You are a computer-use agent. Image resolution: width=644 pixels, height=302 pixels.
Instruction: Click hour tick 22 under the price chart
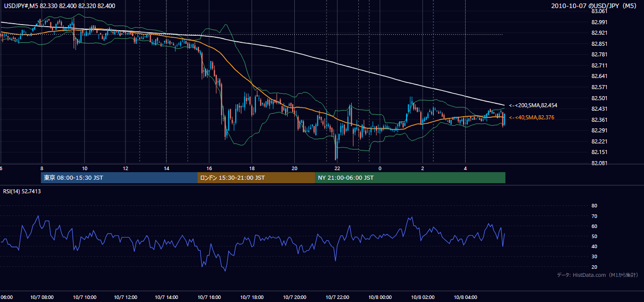337,168
